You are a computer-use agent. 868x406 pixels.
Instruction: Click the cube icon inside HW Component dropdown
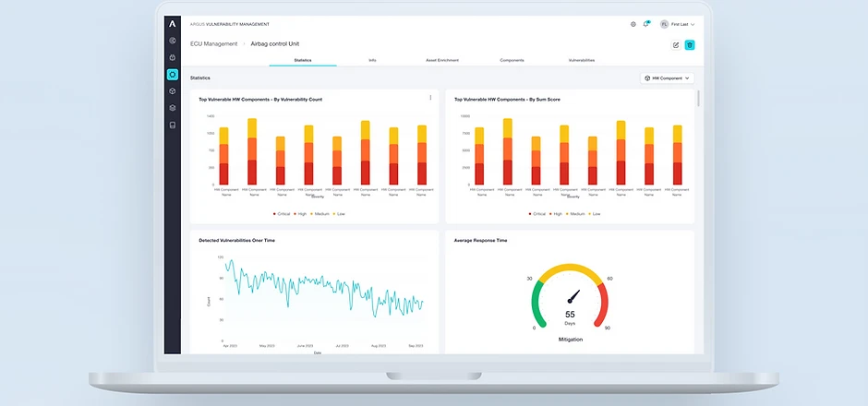click(647, 78)
